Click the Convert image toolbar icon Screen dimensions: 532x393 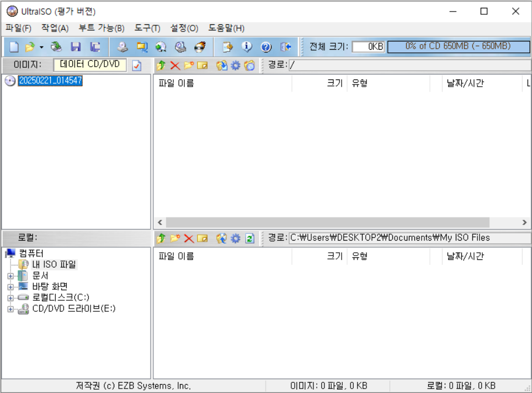161,46
